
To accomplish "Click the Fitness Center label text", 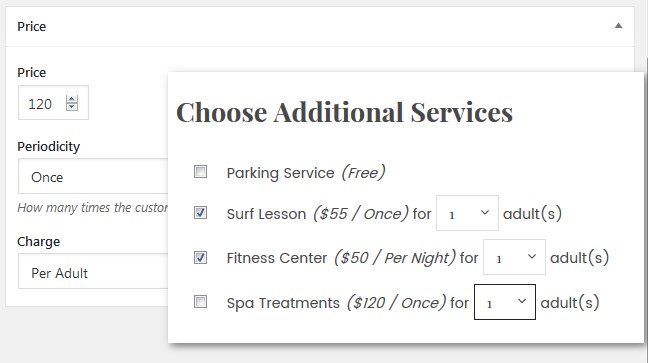I will click(277, 258).
